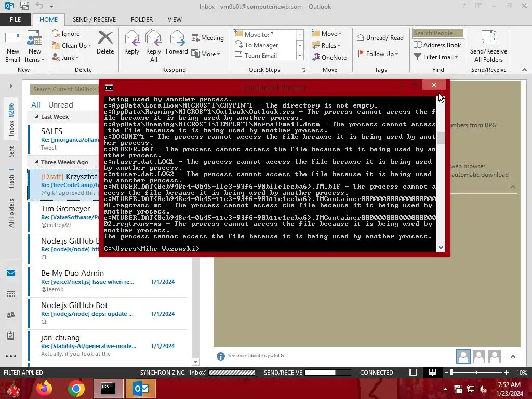Expand the folder pane

(11, 86)
